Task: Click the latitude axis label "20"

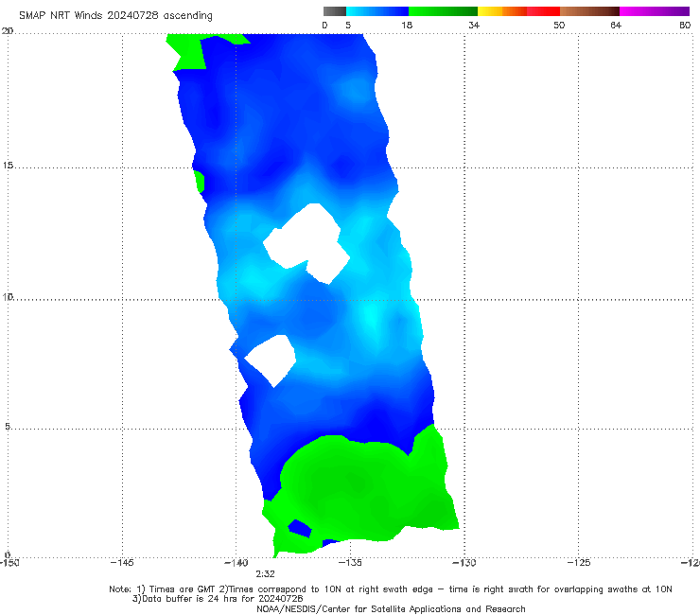Action: point(8,31)
